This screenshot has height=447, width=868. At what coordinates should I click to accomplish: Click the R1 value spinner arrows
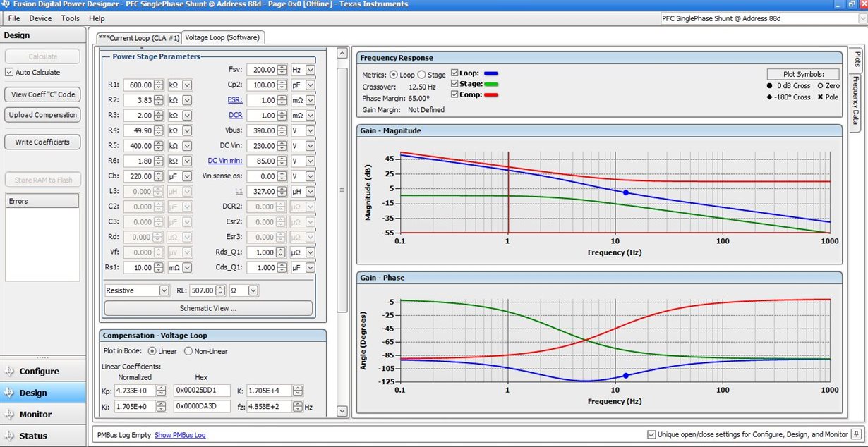[159, 85]
